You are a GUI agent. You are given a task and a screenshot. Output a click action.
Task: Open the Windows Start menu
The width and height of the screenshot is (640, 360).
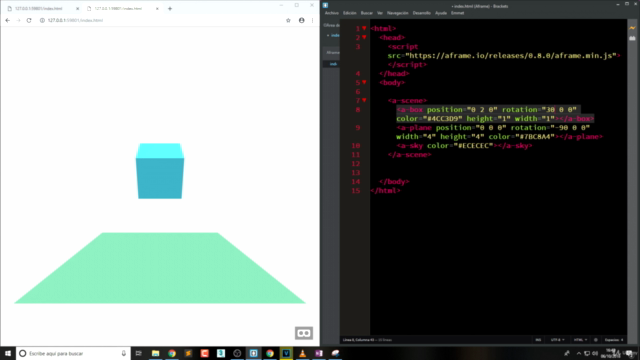[x=8, y=353]
